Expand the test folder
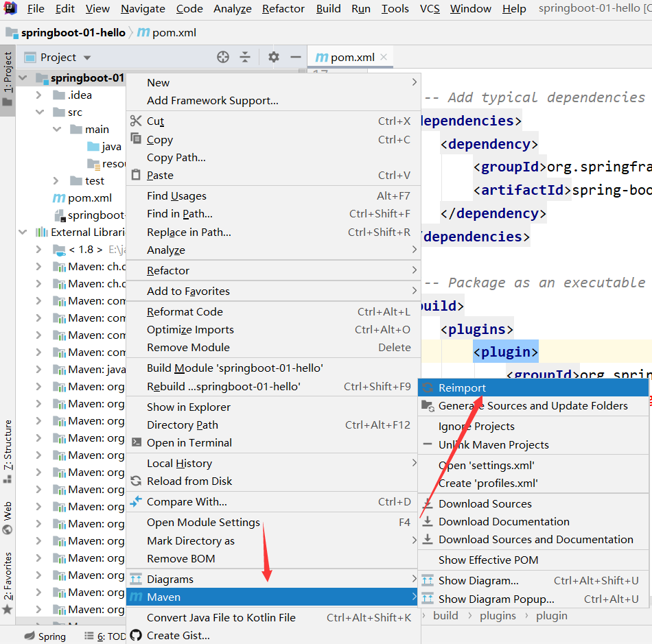 tap(56, 181)
